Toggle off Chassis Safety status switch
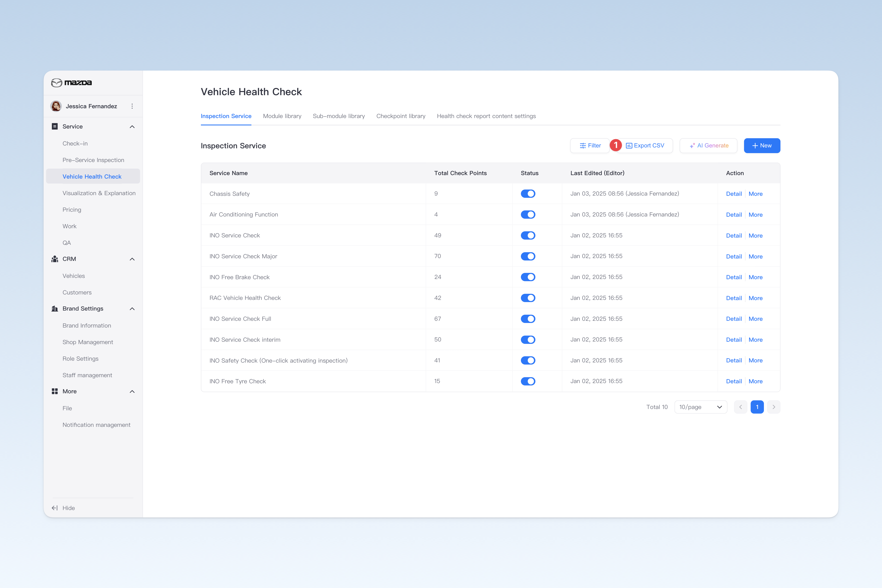882x588 pixels. point(528,194)
